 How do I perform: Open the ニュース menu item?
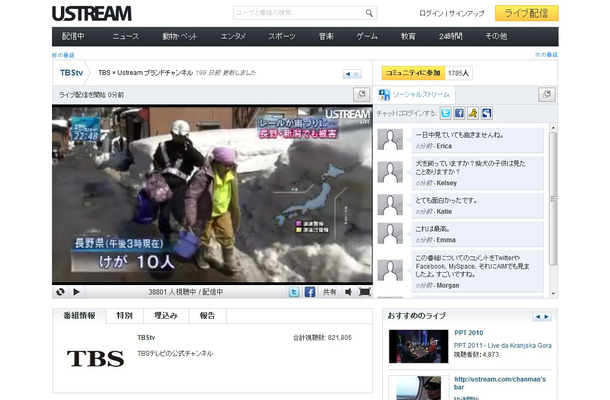coord(125,36)
